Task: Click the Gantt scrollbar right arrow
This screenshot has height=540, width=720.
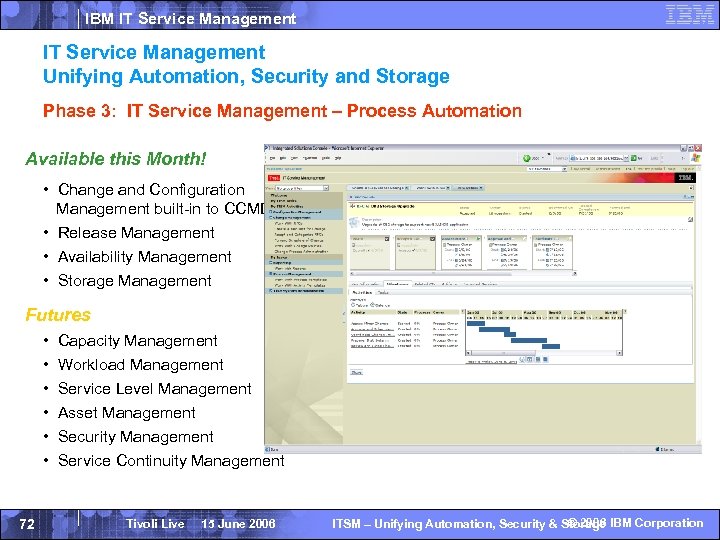Action: (619, 353)
